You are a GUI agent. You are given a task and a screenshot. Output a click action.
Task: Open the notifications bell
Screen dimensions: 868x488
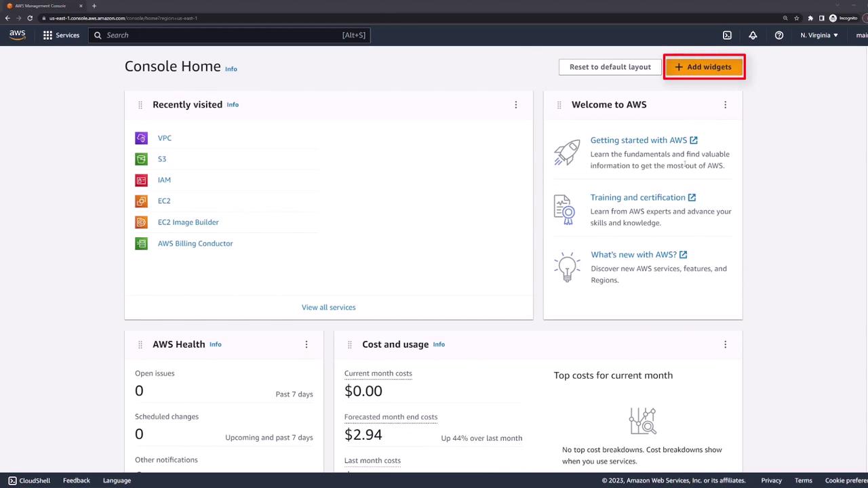753,35
